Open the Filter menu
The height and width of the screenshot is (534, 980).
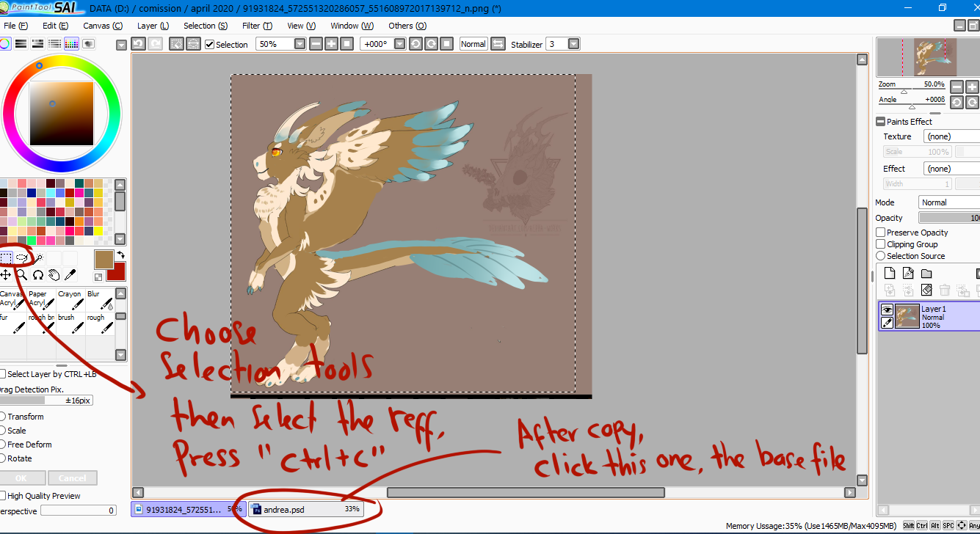[x=258, y=26]
